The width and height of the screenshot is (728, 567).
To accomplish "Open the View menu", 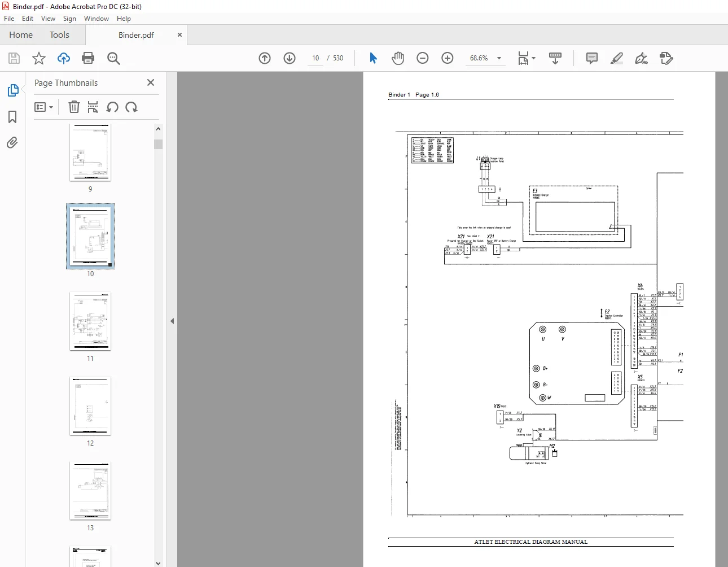I will [49, 19].
